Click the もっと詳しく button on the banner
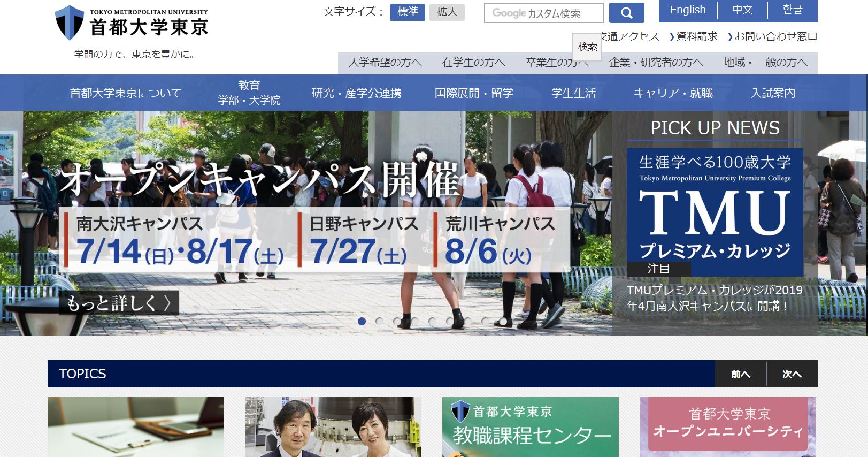Screen dimensions: 868x457 pyautogui.click(x=119, y=303)
